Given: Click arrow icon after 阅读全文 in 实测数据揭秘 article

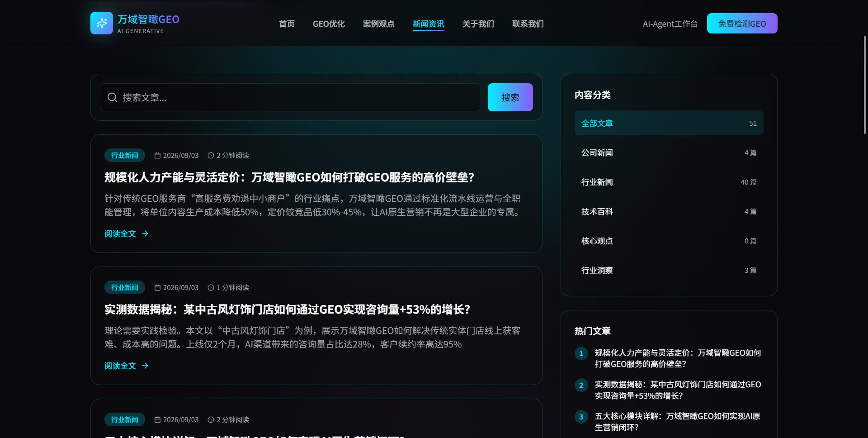Looking at the screenshot, I should point(145,366).
